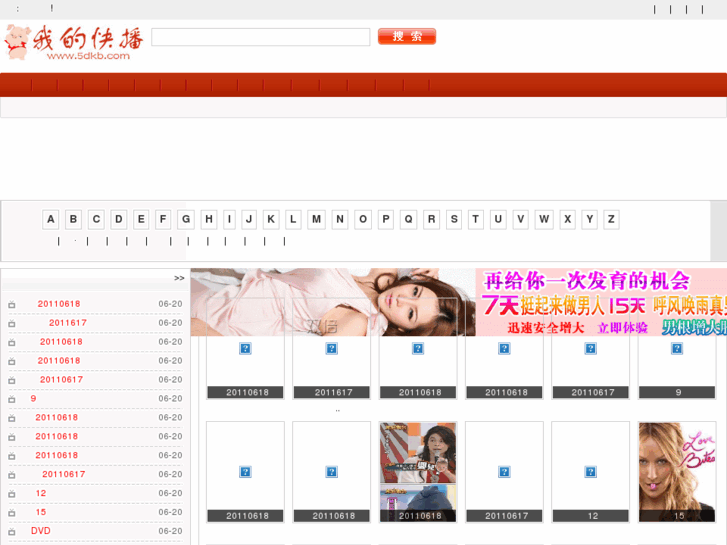
Task: Open the letter B index
Action: [x=73, y=219]
